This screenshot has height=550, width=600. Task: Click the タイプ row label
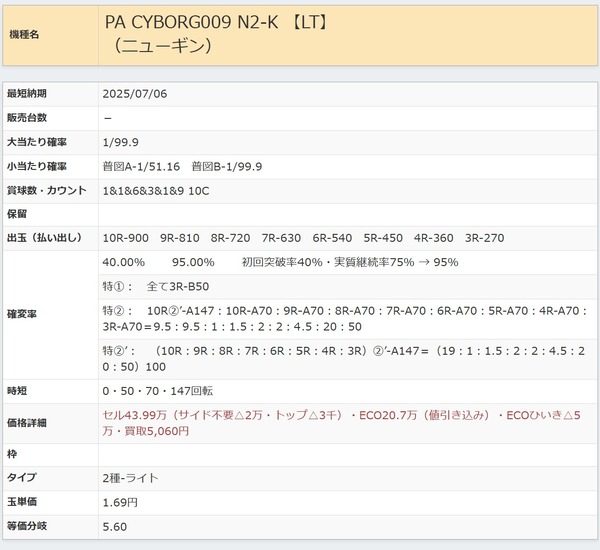pyautogui.click(x=22, y=477)
